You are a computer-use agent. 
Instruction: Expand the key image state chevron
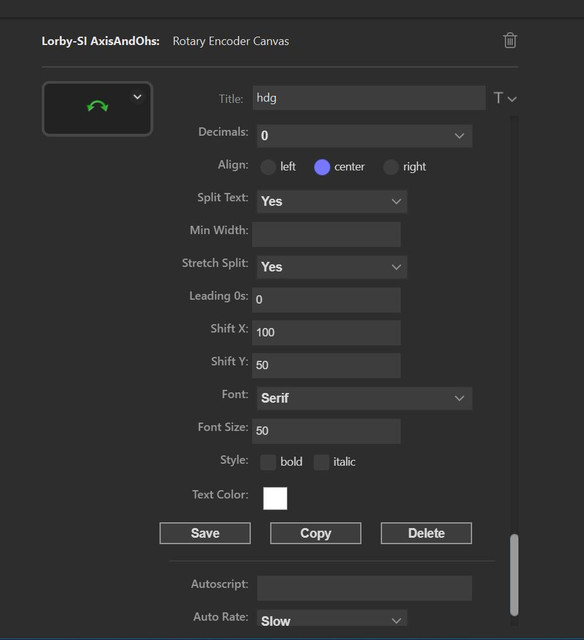pos(138,97)
